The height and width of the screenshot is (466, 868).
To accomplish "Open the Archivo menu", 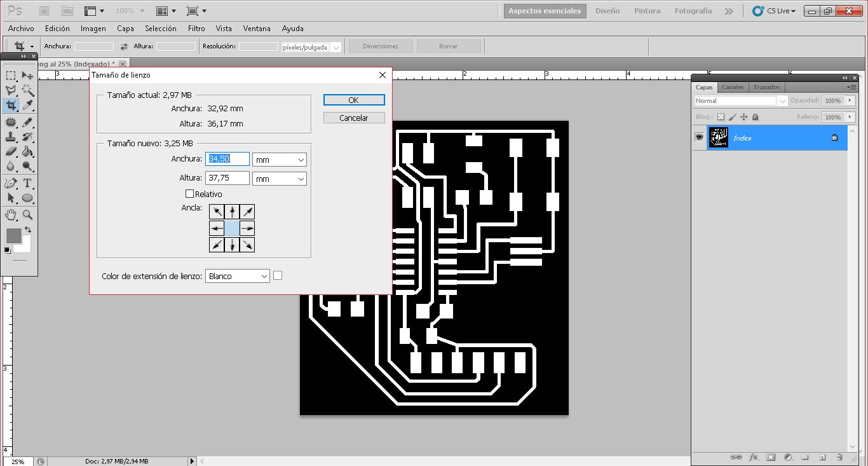I will coord(21,29).
